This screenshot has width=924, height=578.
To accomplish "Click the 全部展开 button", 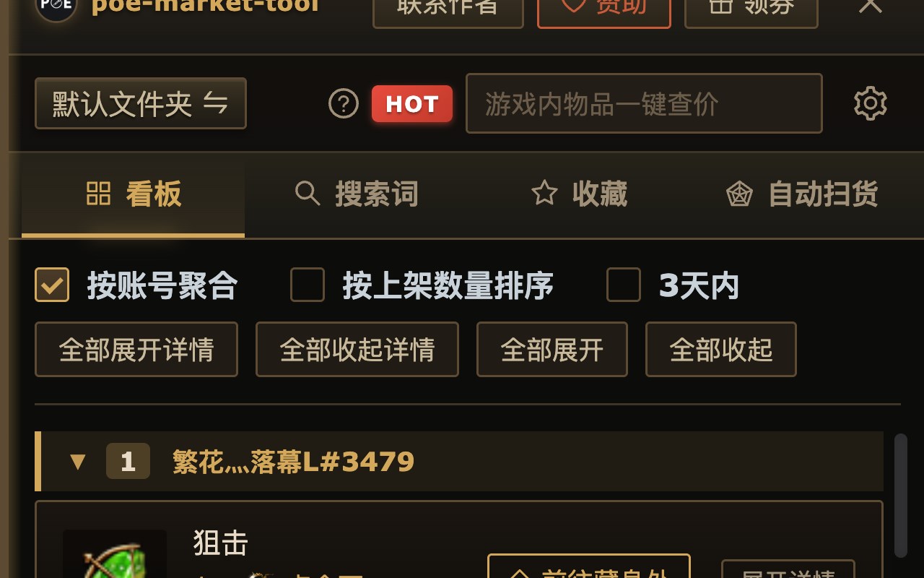I will 552,350.
